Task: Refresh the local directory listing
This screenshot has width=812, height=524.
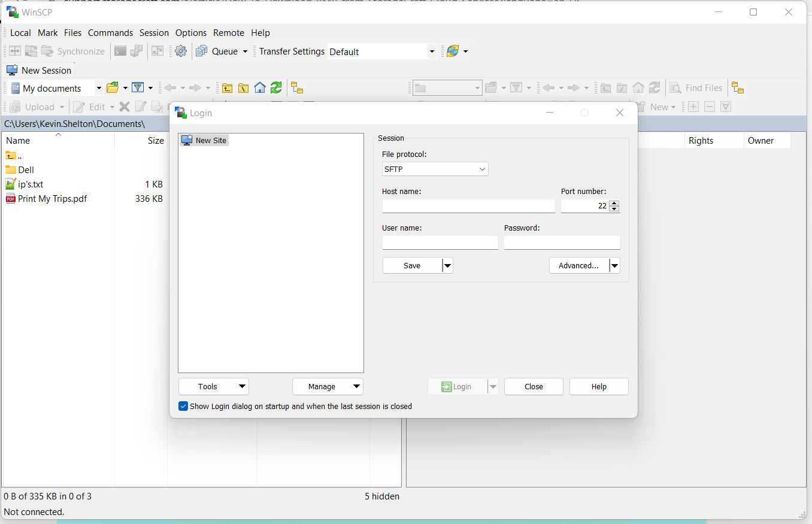Action: tap(276, 87)
